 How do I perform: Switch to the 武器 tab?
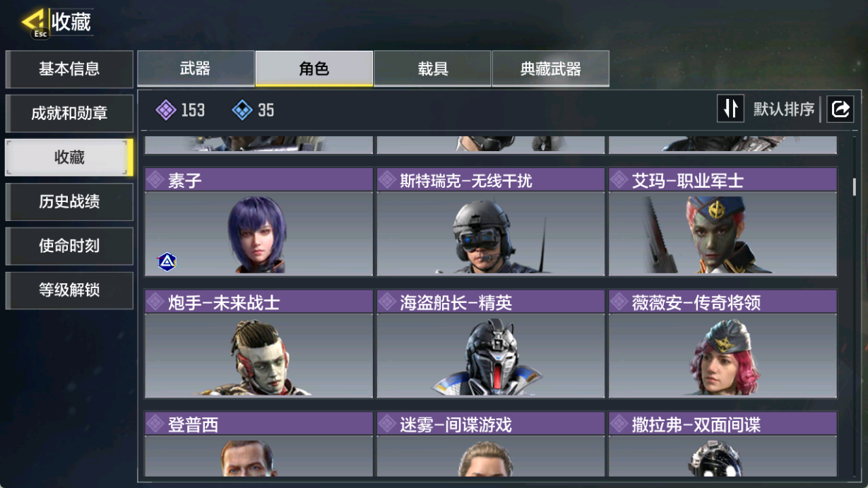coord(196,69)
